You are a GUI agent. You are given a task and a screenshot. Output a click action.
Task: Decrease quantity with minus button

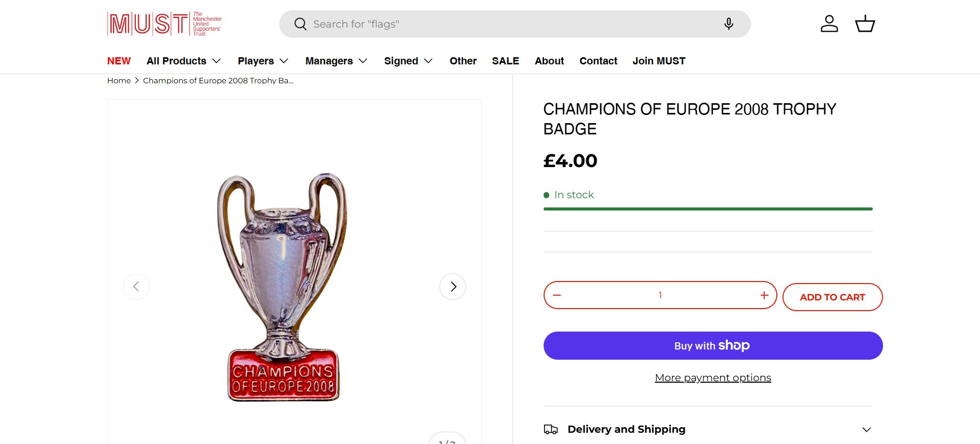click(x=557, y=295)
